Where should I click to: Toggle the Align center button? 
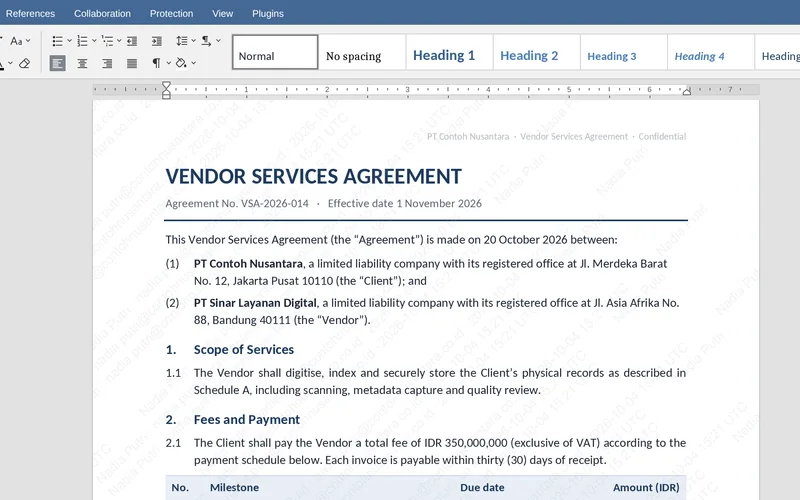[x=82, y=63]
